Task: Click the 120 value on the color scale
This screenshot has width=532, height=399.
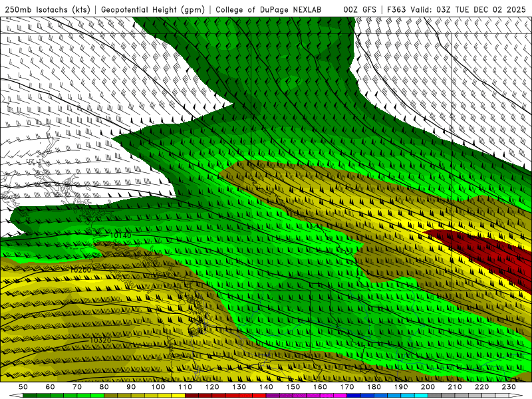Action: [212, 387]
